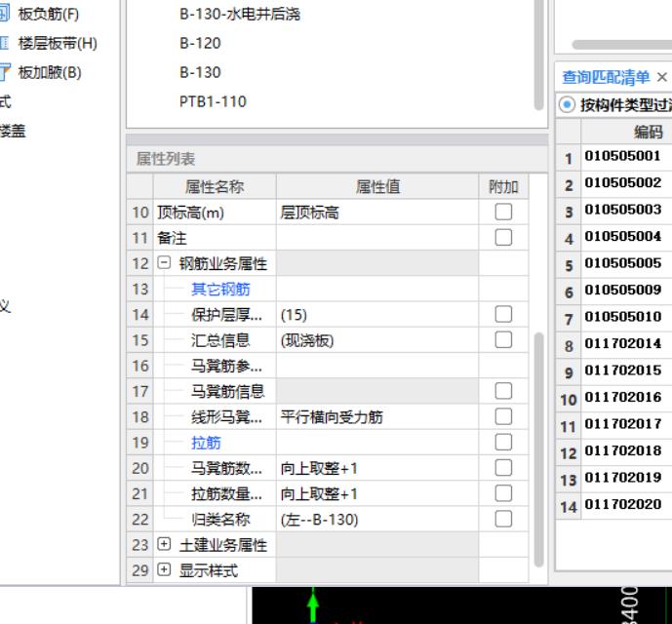The image size is (672, 624).
Task: Click horizontal scrollbar above 查询匹配清单
Action: [x=621, y=45]
